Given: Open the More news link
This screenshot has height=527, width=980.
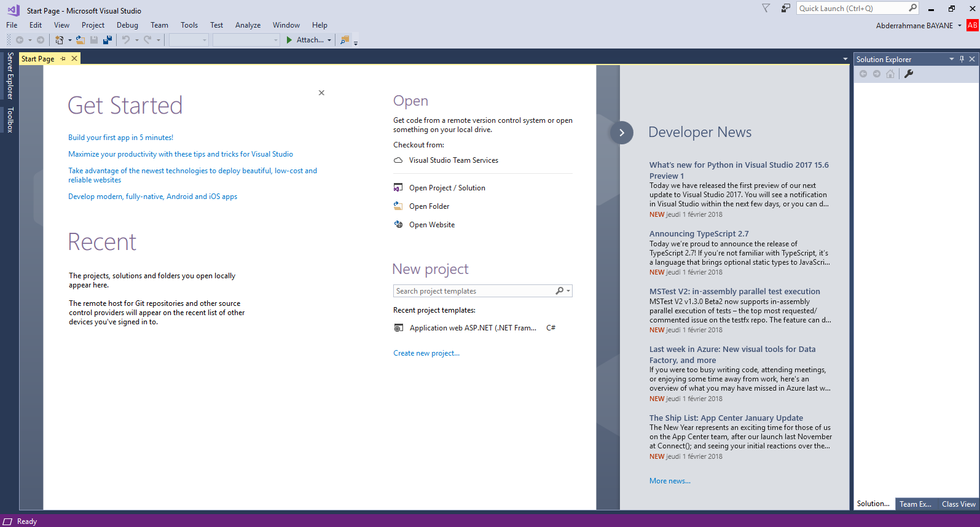Looking at the screenshot, I should (x=670, y=481).
